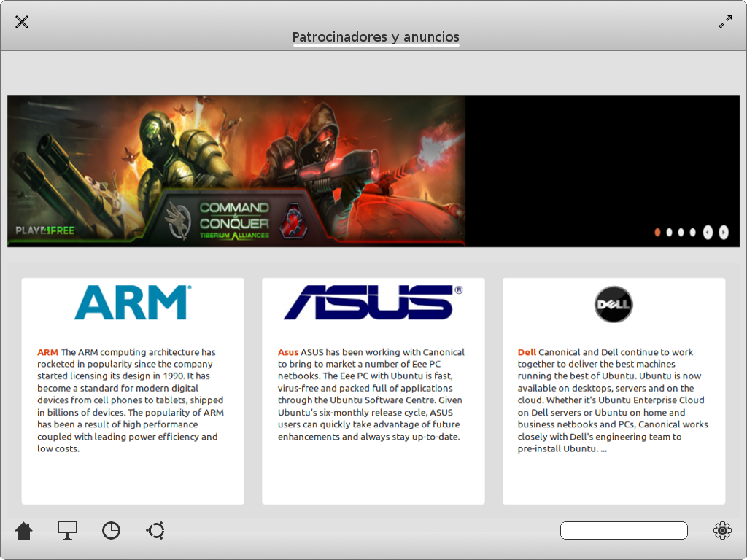
Task: Select the third carousel dot
Action: point(681,233)
